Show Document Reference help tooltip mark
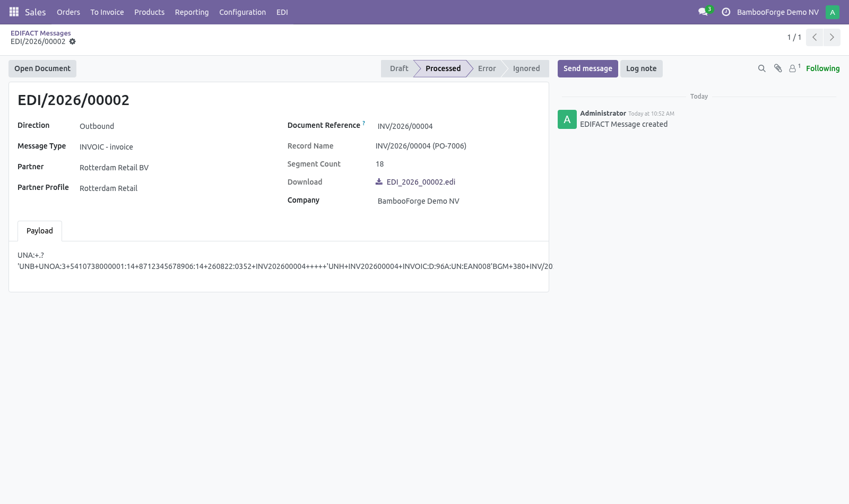Viewport: 849px width, 504px height. tap(364, 123)
